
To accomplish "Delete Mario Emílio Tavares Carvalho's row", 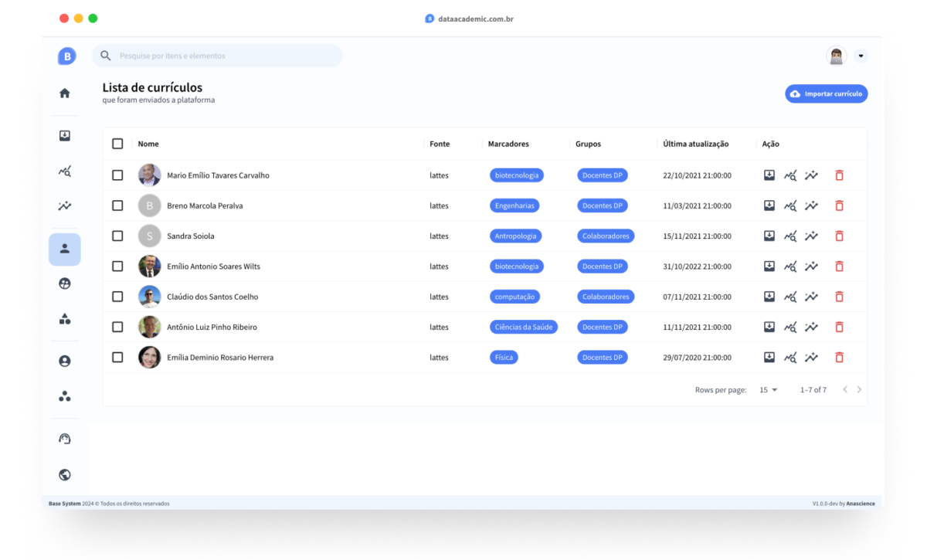I will click(x=839, y=175).
